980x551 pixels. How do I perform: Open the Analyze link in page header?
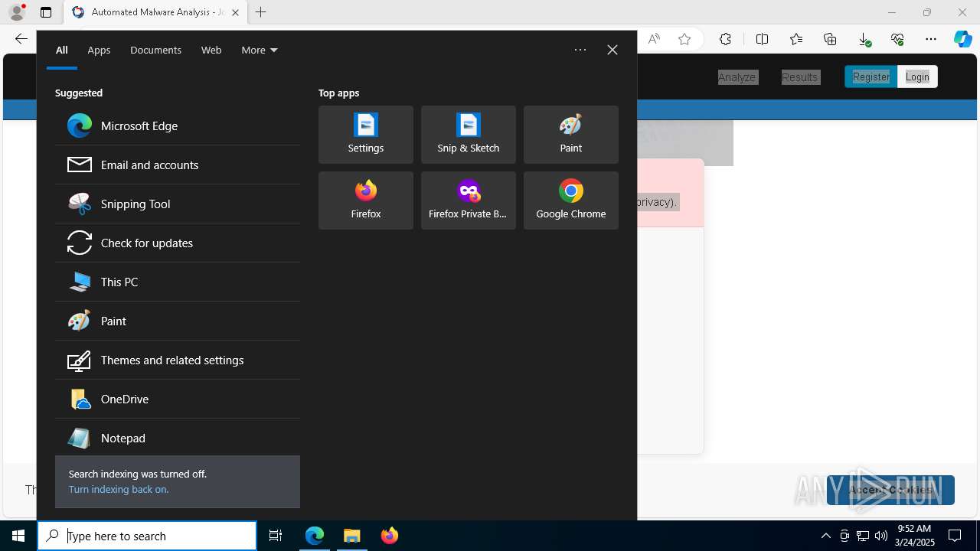click(x=737, y=77)
